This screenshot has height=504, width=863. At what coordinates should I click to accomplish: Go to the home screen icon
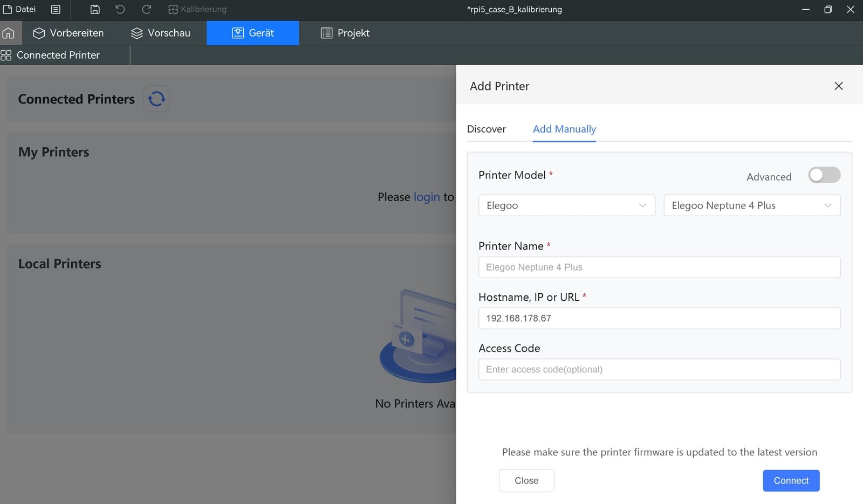(x=9, y=33)
